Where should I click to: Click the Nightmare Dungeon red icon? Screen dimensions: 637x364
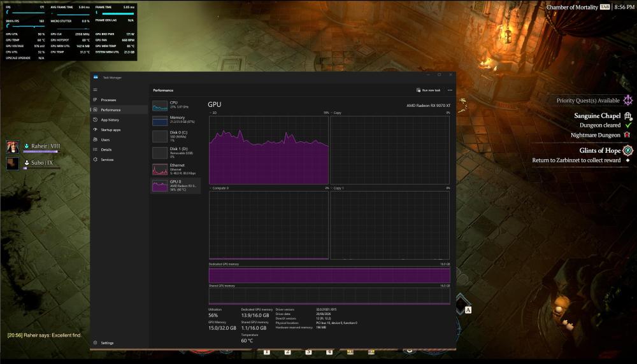(x=627, y=135)
